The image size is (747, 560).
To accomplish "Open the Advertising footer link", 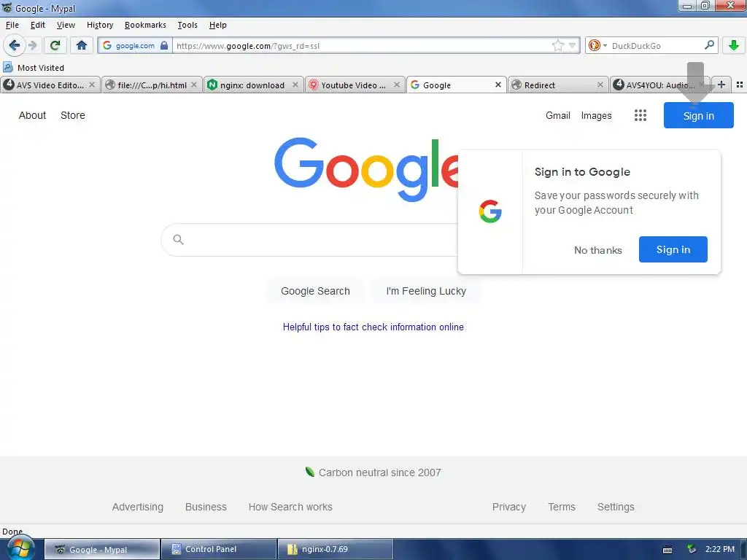I will [138, 507].
